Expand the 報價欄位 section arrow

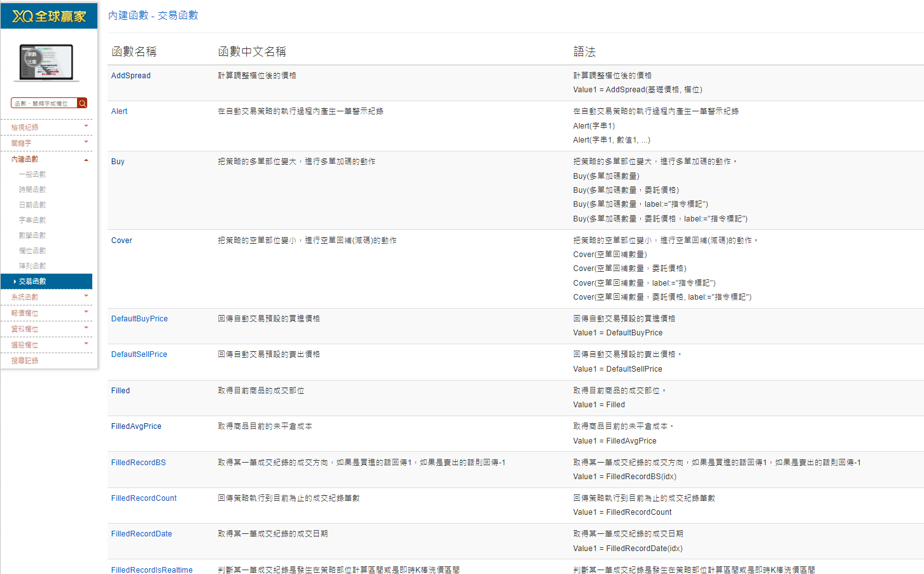(86, 312)
